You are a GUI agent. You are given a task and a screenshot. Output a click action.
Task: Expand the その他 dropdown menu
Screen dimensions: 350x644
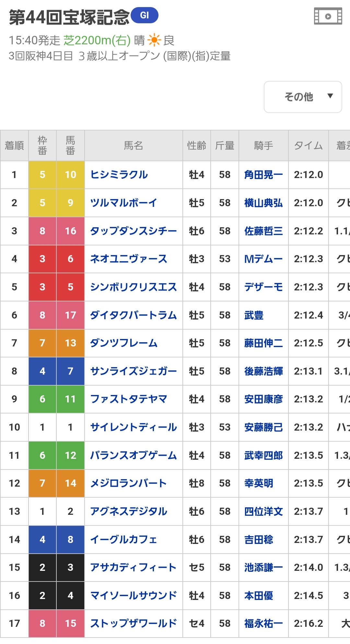[x=299, y=97]
